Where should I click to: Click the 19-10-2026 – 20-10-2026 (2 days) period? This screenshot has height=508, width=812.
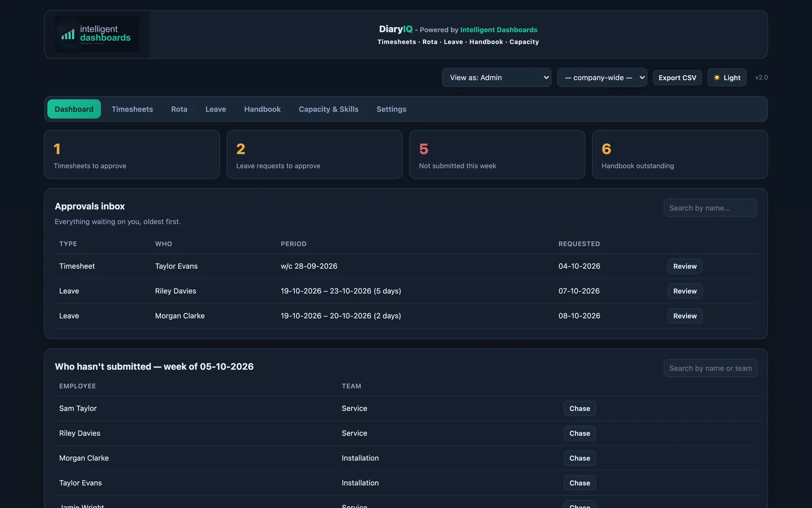(341, 316)
